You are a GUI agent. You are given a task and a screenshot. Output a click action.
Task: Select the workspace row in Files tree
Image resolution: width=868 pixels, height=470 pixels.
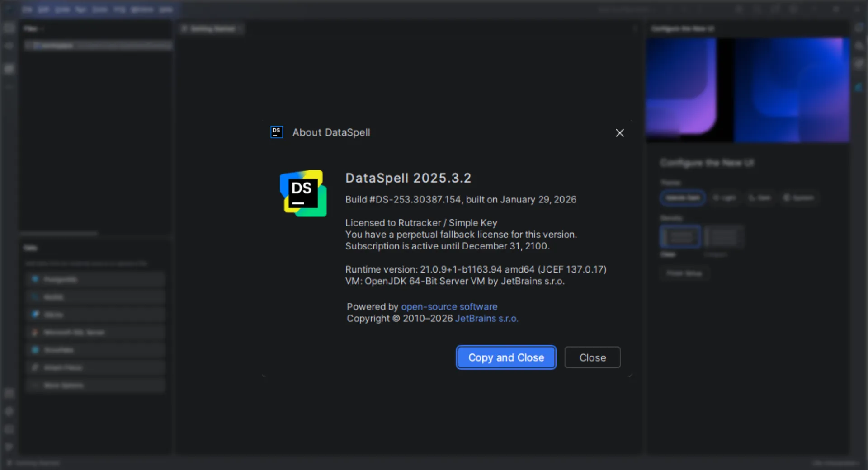coord(99,46)
